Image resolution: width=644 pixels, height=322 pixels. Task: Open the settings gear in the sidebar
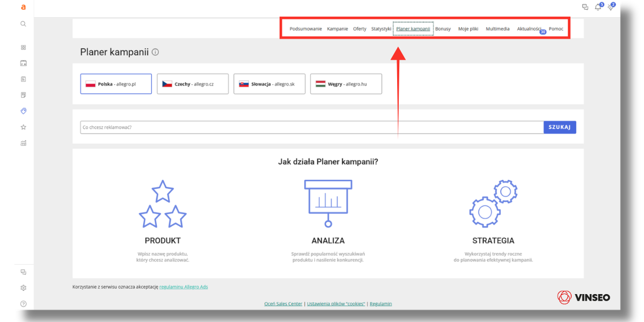[23, 288]
